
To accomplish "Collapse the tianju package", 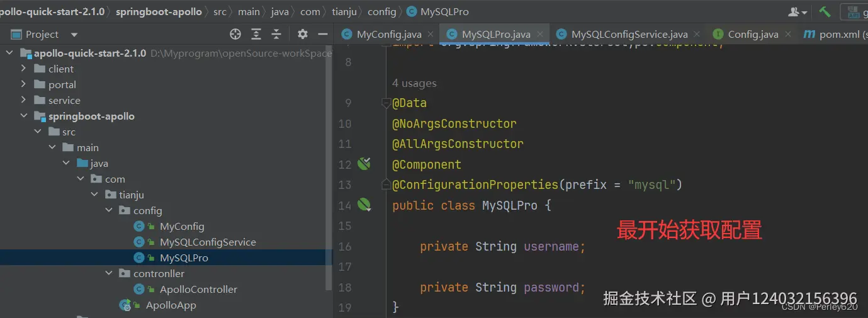I will [x=95, y=195].
